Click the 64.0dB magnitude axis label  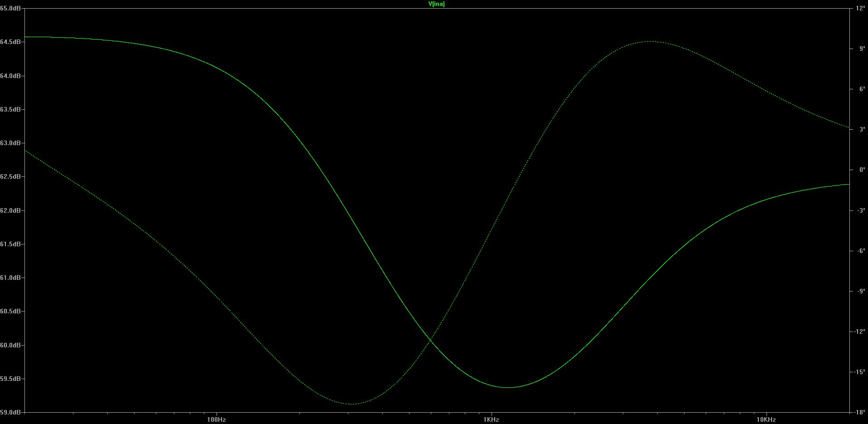pos(10,76)
